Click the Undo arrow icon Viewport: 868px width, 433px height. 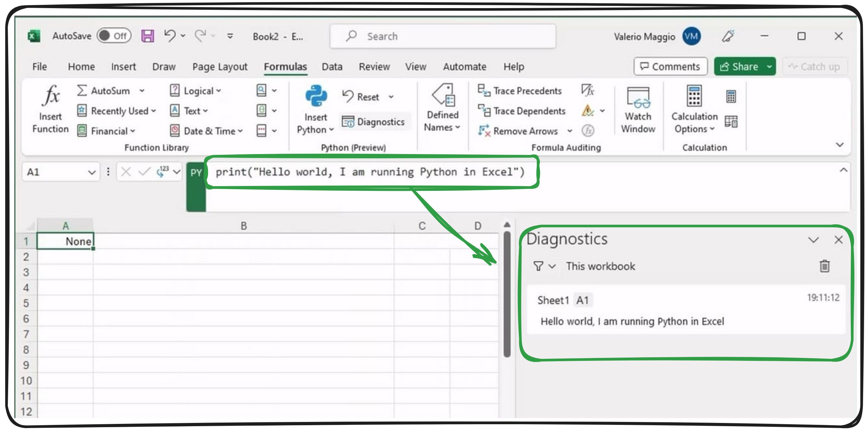click(x=170, y=35)
